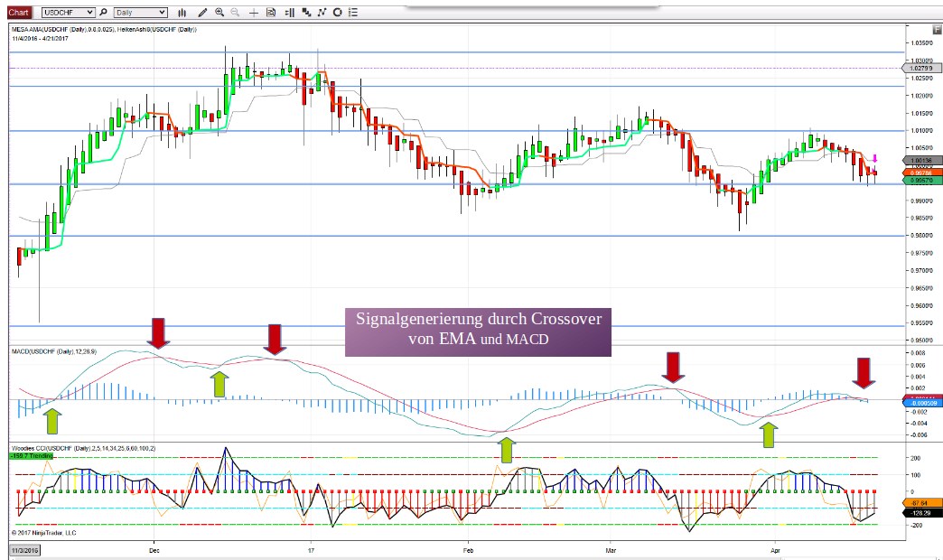The height and width of the screenshot is (560, 943).
Task: Open the bar chart style icon
Action: click(x=182, y=12)
